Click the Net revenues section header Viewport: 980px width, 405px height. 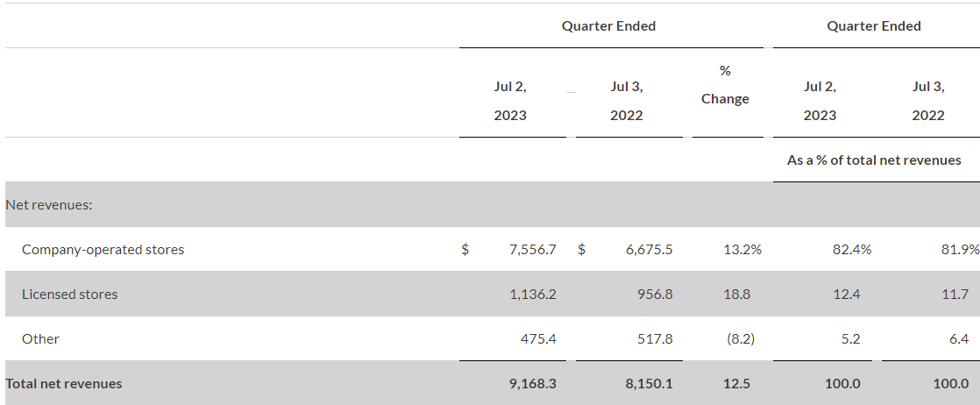click(49, 204)
